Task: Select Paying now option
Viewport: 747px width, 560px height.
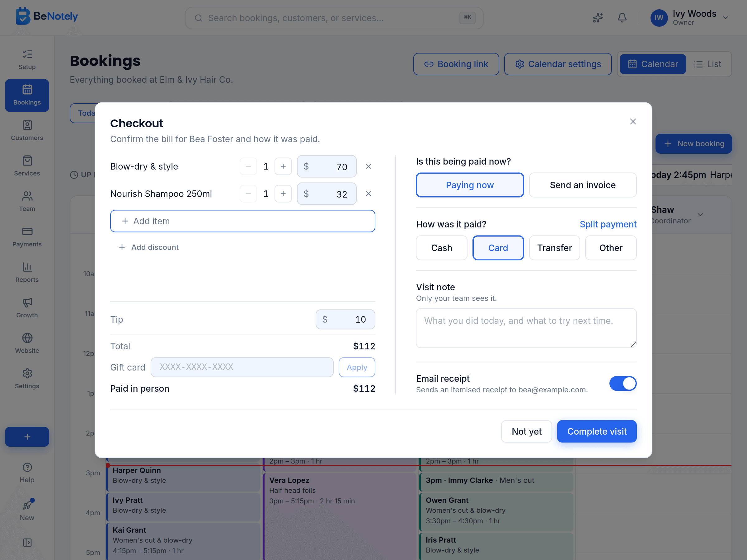Action: (470, 185)
